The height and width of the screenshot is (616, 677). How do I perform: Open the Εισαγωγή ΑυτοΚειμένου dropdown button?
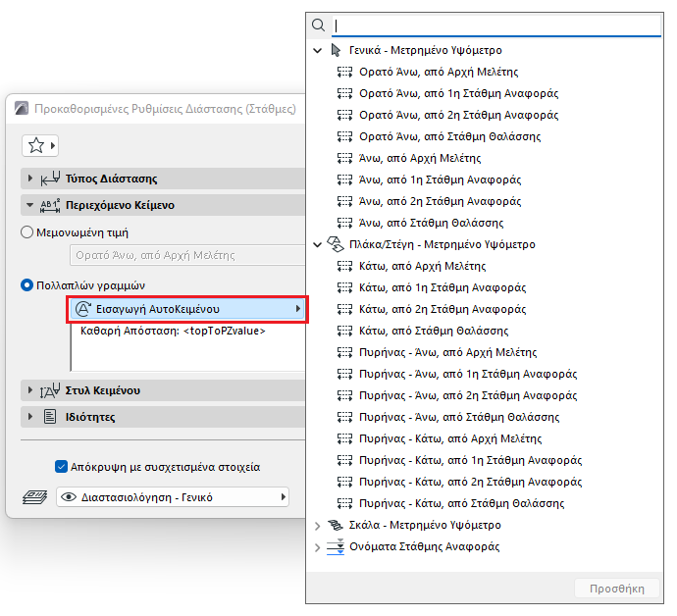tap(187, 309)
